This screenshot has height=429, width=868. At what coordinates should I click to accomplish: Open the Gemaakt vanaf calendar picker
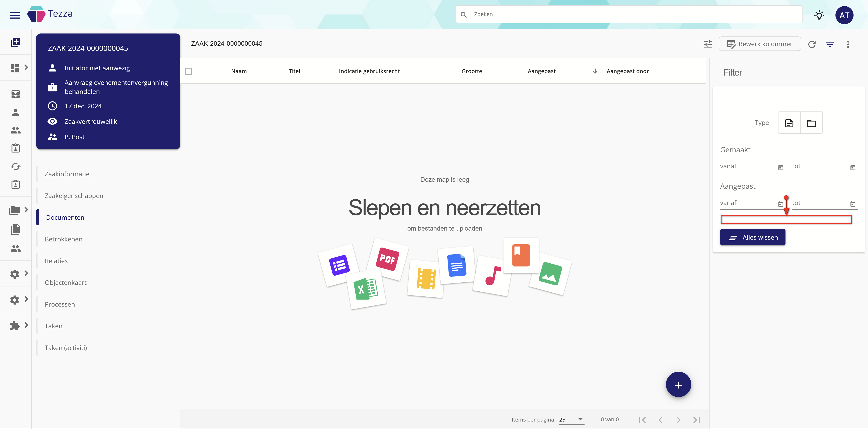[x=781, y=167]
